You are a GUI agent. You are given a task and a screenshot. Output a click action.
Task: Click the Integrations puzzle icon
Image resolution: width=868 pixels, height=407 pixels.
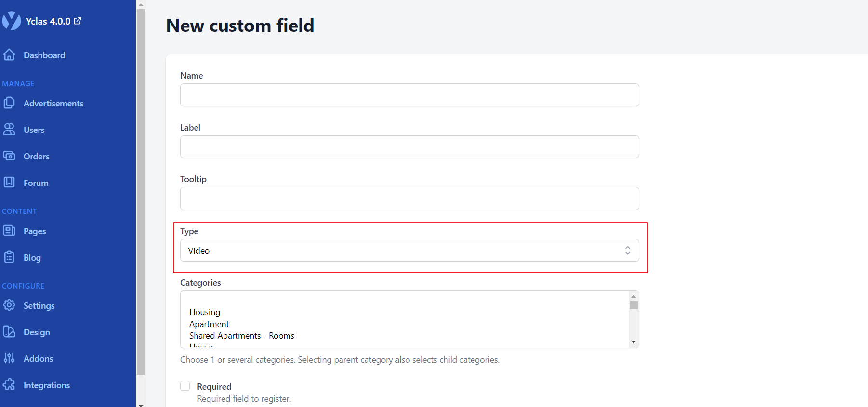(x=9, y=385)
